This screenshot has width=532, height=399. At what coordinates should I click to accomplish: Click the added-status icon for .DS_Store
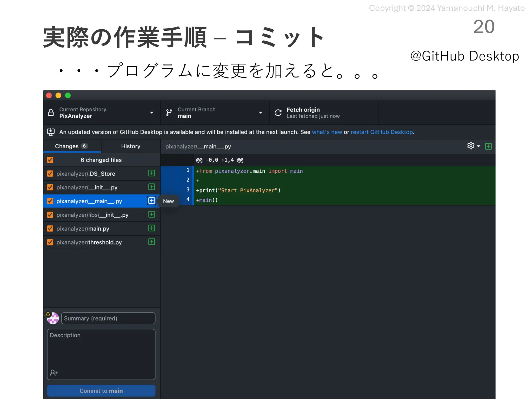click(x=152, y=173)
